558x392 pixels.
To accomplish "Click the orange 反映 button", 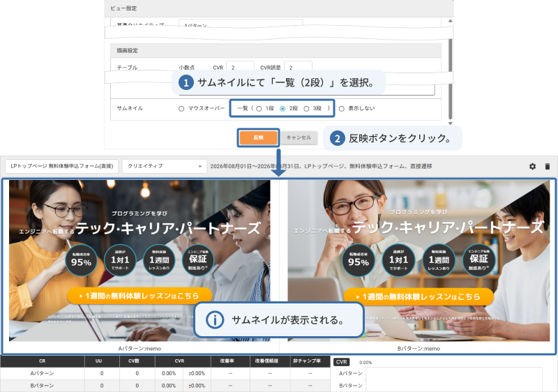I will point(258,137).
